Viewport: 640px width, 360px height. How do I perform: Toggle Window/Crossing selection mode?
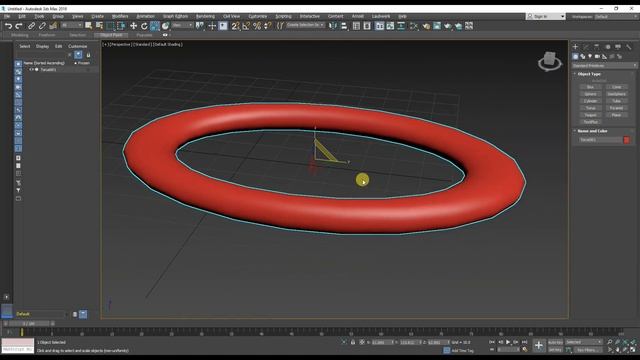121,26
